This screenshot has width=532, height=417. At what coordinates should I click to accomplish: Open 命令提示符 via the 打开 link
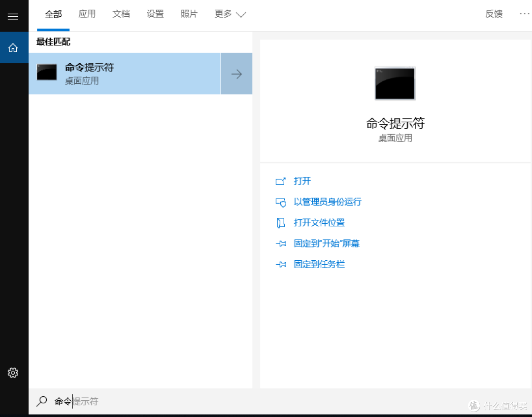click(302, 181)
